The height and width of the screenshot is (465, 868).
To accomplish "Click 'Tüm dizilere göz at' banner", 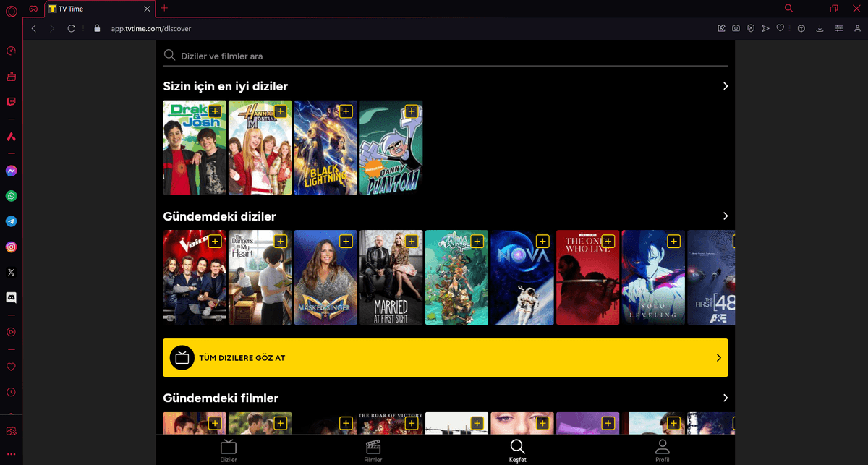I will point(445,357).
